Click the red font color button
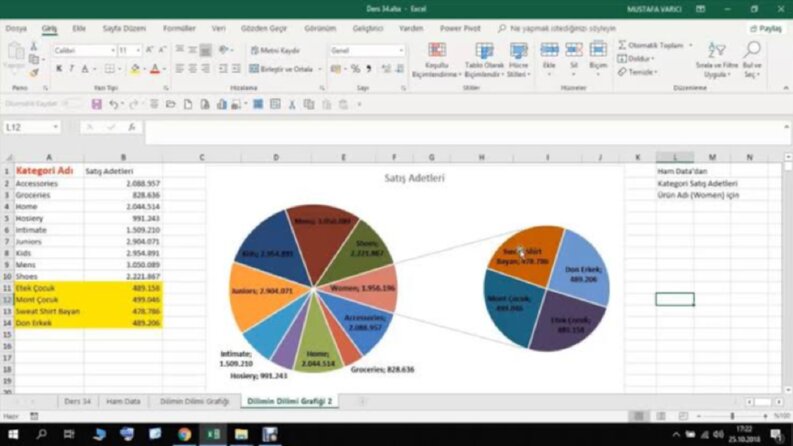The height and width of the screenshot is (446, 793). [x=155, y=69]
